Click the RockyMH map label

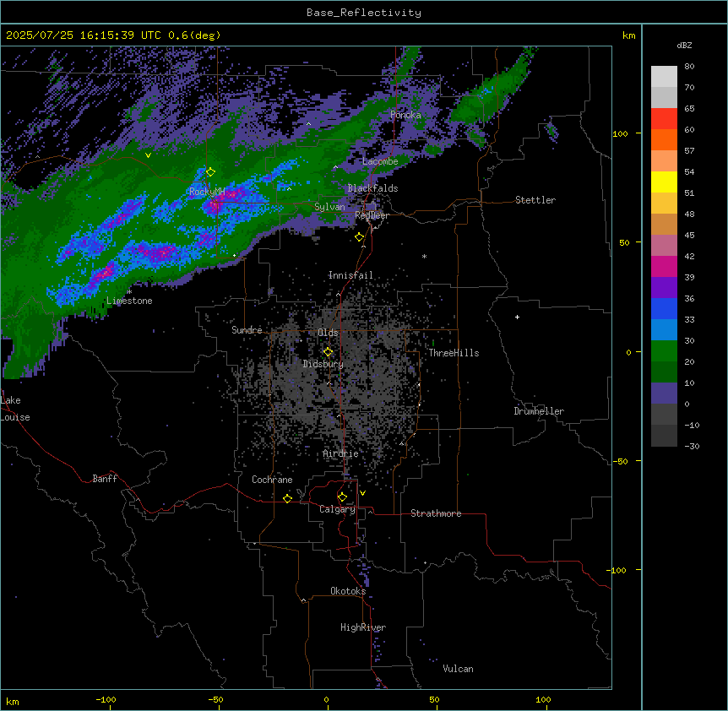pos(207,192)
